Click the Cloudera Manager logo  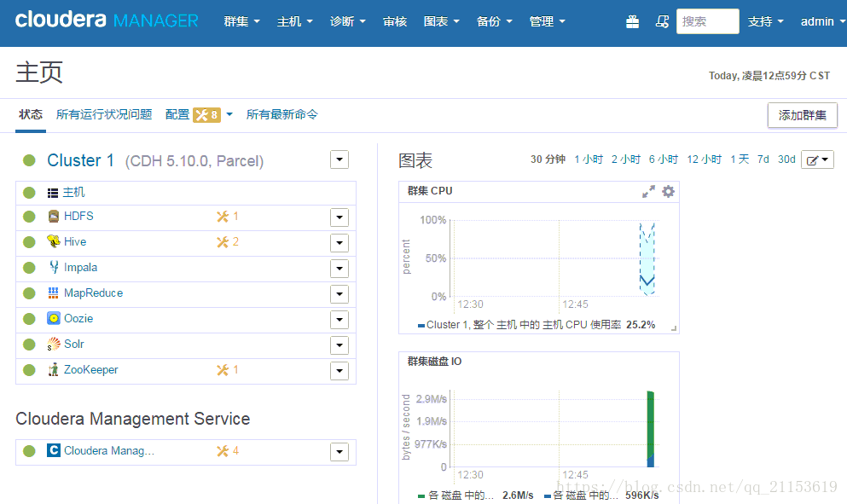(x=107, y=20)
